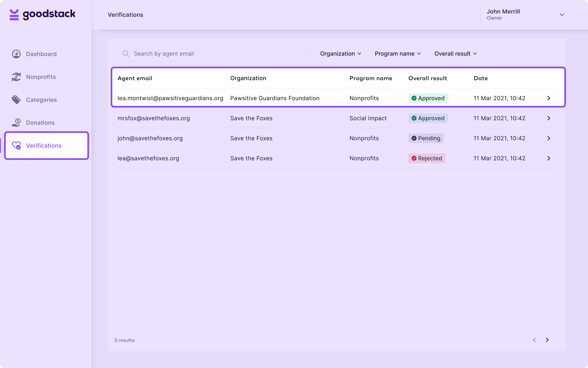
Task: Click Nonprofits program cell in john@savethefoxes.org row
Action: pos(364,138)
